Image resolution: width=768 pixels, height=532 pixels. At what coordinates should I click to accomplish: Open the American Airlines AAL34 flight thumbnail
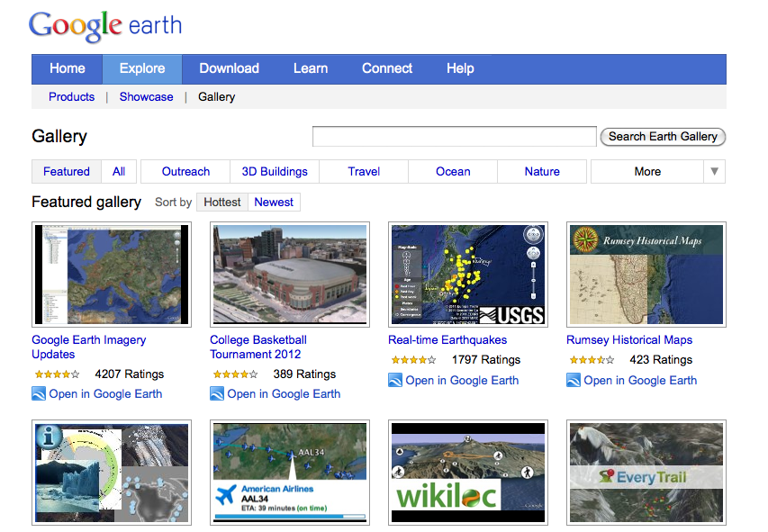[x=290, y=473]
